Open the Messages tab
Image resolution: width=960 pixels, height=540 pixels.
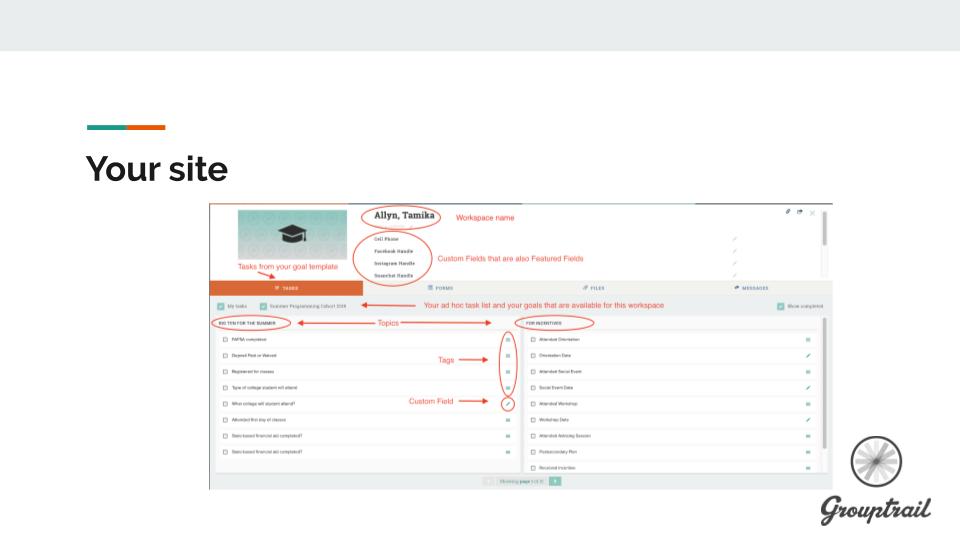[750, 288]
